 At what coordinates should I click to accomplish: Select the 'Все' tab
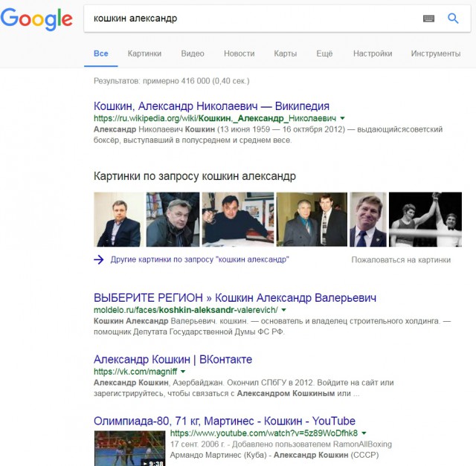(101, 54)
